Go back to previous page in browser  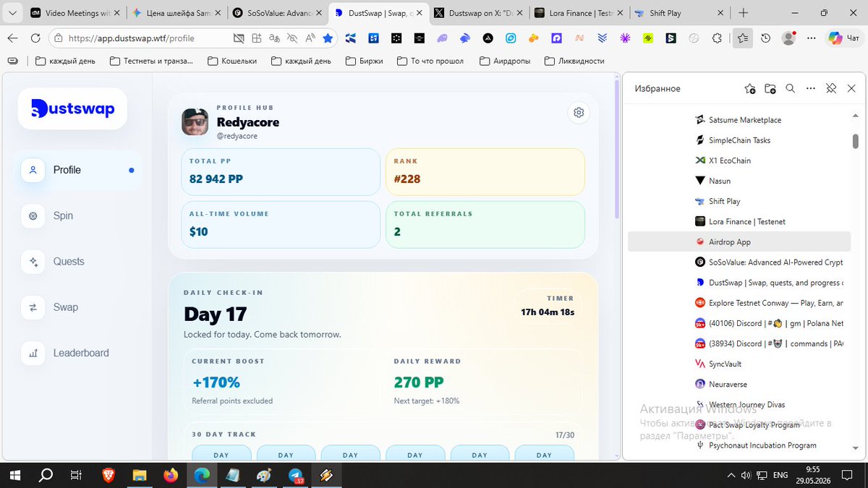(x=12, y=38)
